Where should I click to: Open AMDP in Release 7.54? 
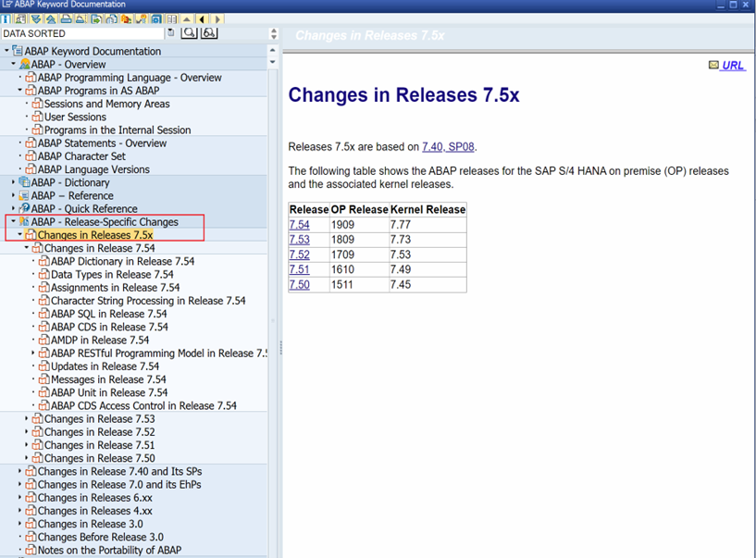pyautogui.click(x=100, y=340)
